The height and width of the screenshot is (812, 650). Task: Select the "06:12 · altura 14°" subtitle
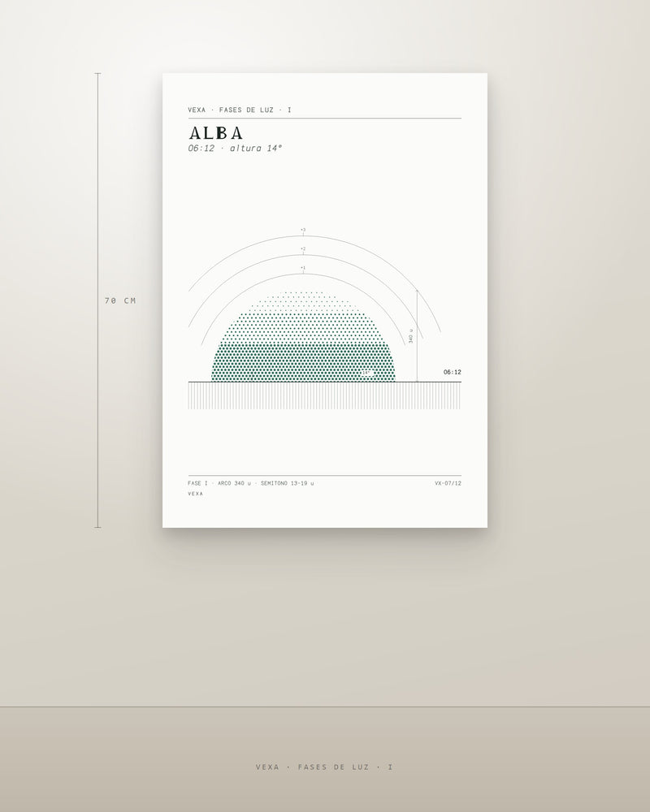235,148
